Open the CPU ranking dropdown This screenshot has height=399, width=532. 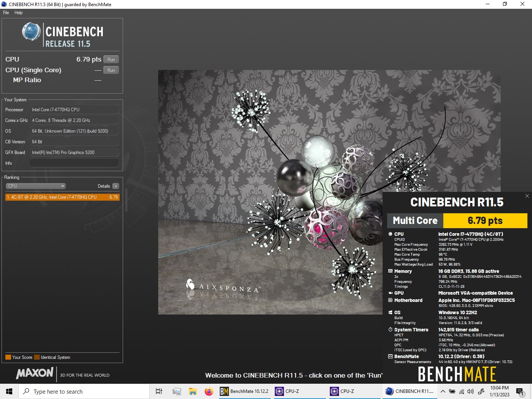coord(36,186)
